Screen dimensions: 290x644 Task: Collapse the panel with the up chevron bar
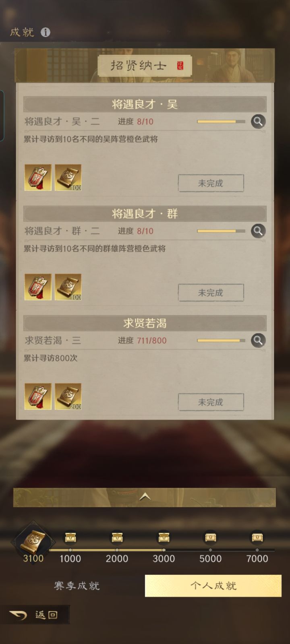pyautogui.click(x=145, y=497)
